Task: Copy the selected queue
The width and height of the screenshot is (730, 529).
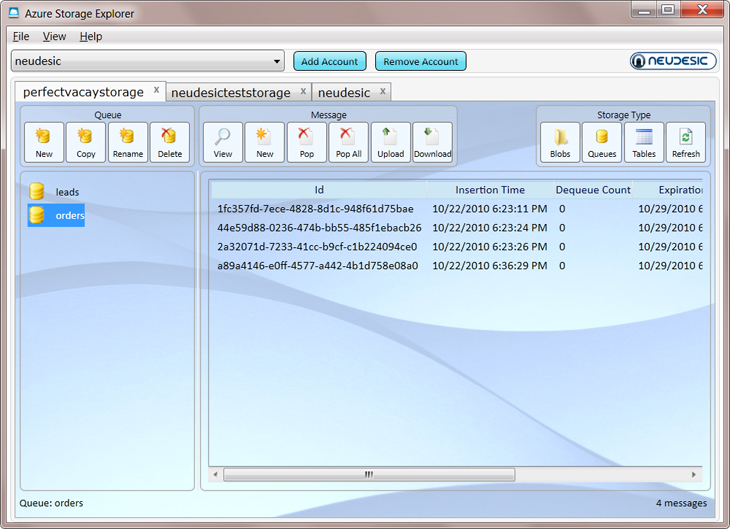Action: point(86,142)
